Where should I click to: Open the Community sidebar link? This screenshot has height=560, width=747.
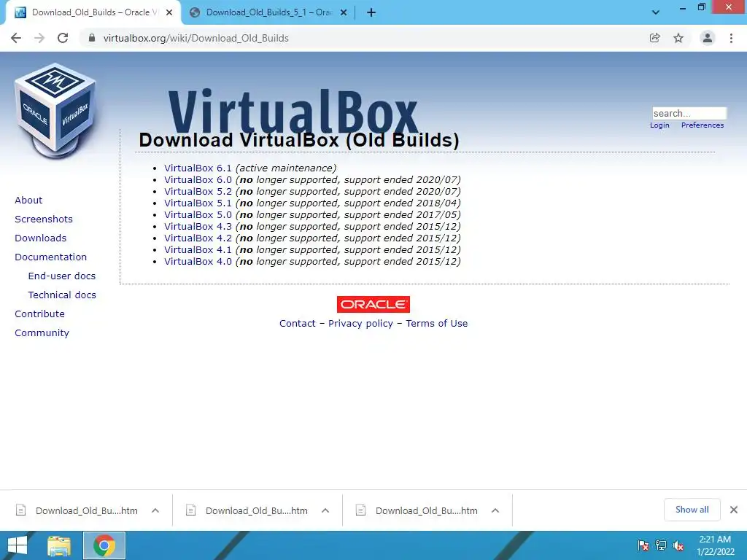42,332
